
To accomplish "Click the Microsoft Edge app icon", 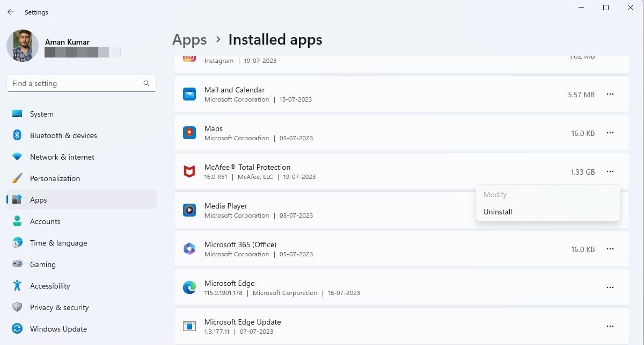I will pos(189,287).
